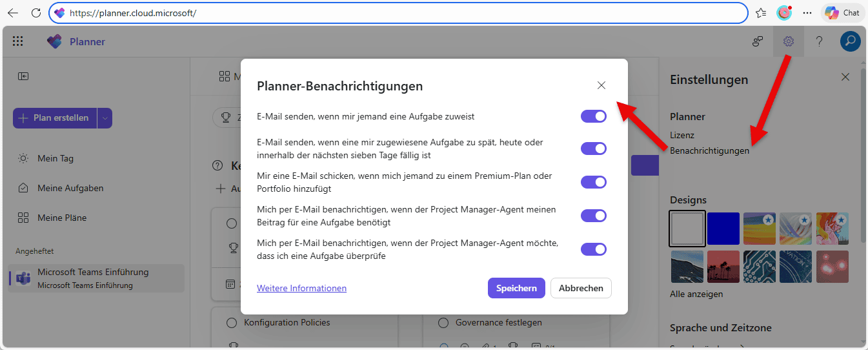Open the Weitere Informationen link
This screenshot has width=868, height=350.
(301, 288)
